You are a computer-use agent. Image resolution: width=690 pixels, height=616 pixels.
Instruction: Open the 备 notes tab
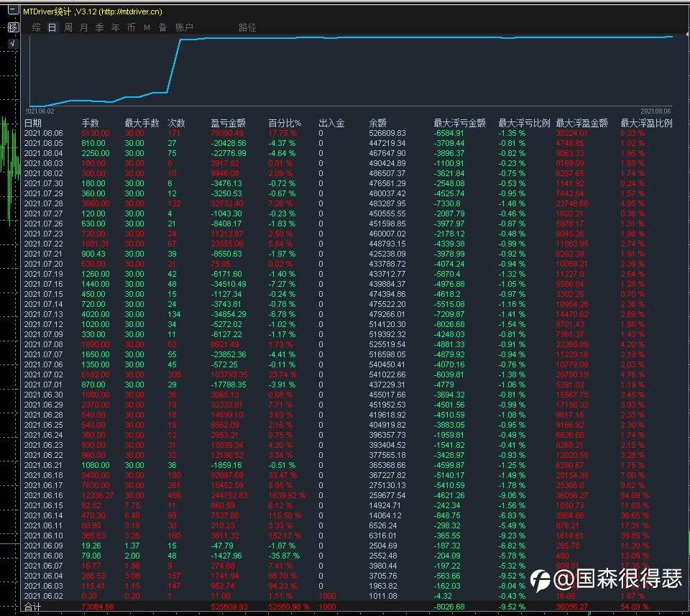[162, 28]
